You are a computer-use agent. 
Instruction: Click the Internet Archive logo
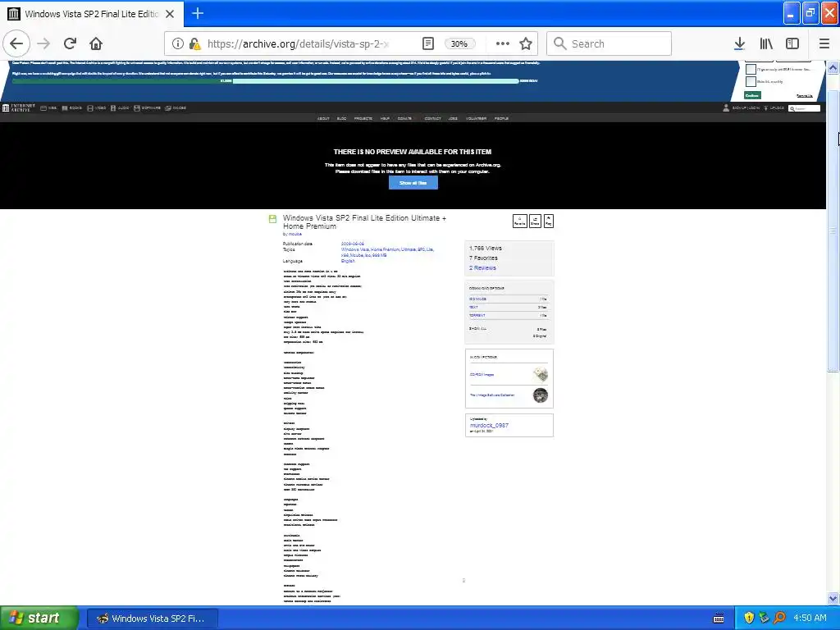tap(18, 107)
